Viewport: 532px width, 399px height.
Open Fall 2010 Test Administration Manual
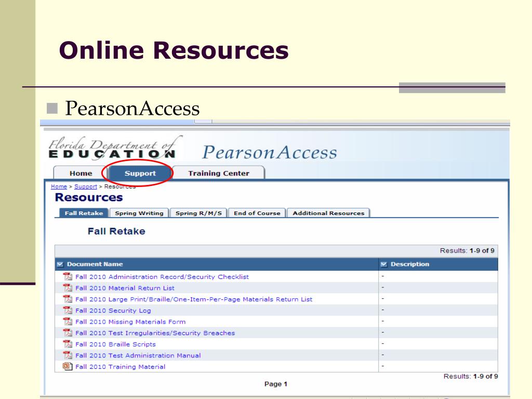click(x=138, y=355)
